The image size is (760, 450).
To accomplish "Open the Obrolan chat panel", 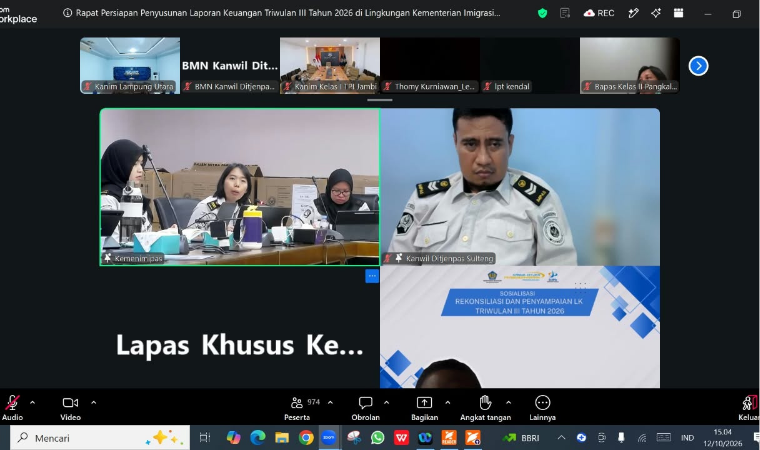I will [x=365, y=408].
